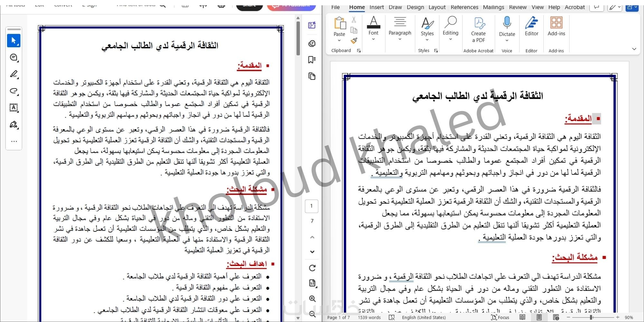This screenshot has height=322, width=644.
Task: Open the Styles pane dialog launcher
Action: point(436,51)
